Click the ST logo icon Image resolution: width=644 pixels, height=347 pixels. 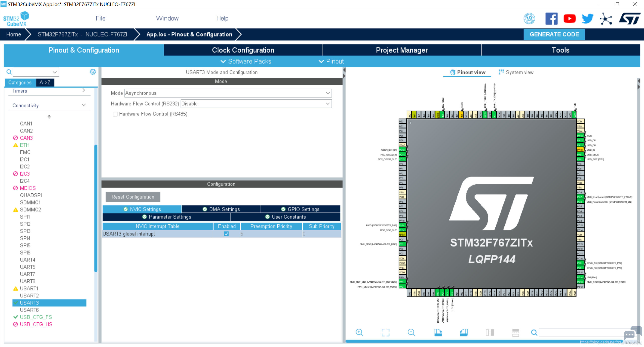pyautogui.click(x=630, y=19)
